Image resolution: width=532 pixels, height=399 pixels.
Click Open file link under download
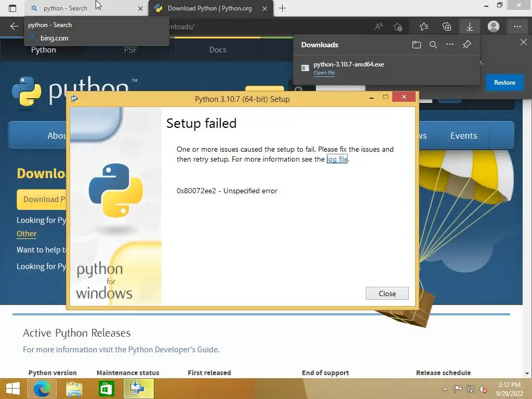[324, 73]
